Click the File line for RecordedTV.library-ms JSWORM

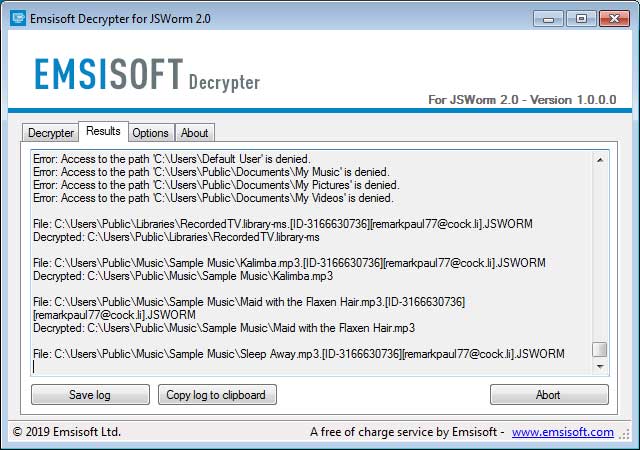(x=283, y=224)
